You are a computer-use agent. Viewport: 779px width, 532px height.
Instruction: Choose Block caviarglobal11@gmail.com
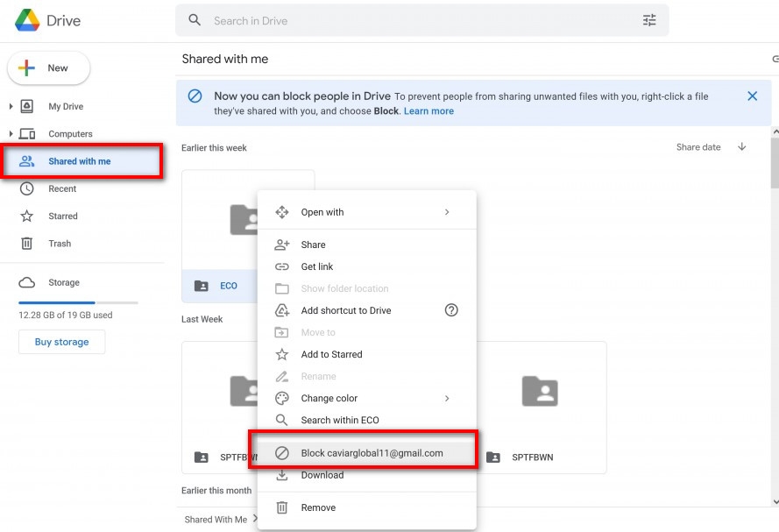pyautogui.click(x=366, y=453)
